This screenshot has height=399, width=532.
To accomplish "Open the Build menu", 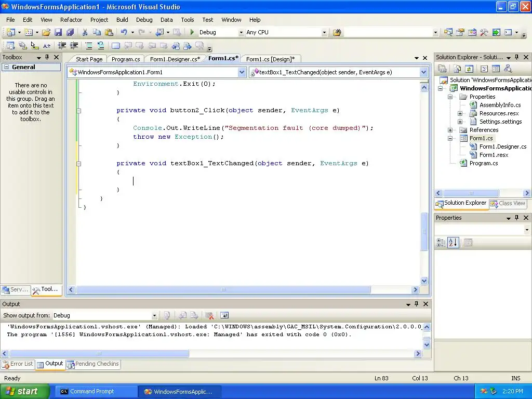I will click(122, 20).
